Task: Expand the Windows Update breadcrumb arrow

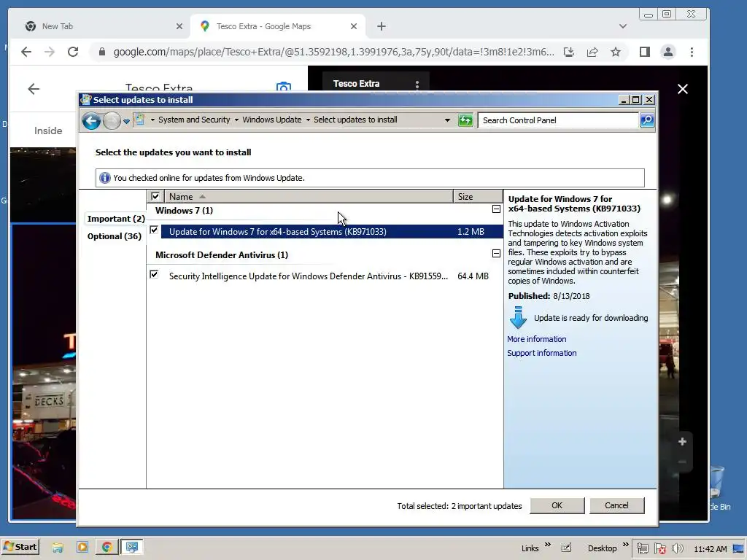Action: (x=308, y=120)
